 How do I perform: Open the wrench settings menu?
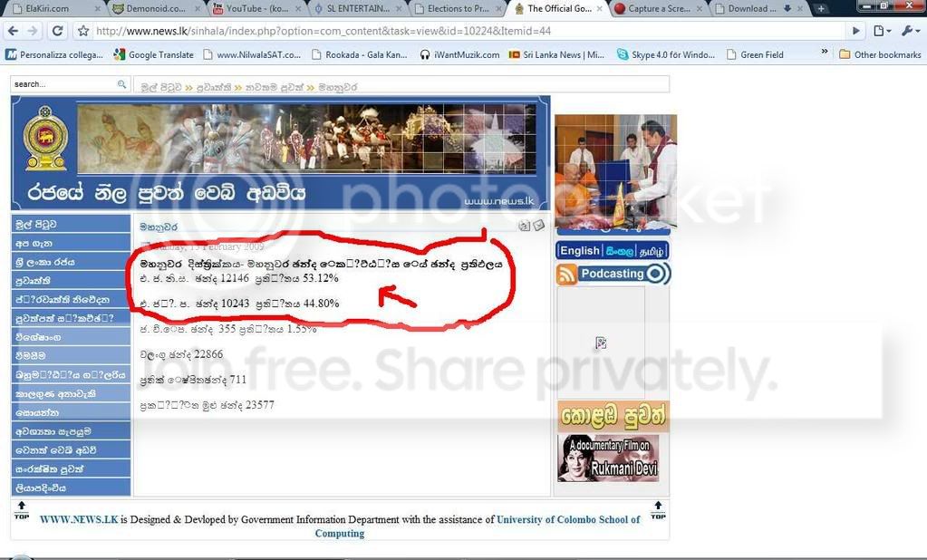pyautogui.click(x=910, y=31)
